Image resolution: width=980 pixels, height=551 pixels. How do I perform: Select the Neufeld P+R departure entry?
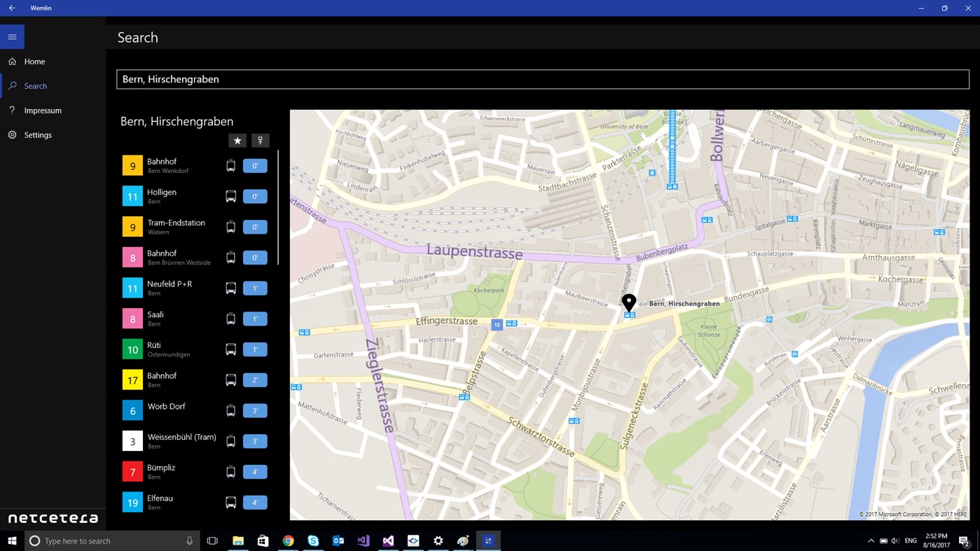pyautogui.click(x=168, y=288)
